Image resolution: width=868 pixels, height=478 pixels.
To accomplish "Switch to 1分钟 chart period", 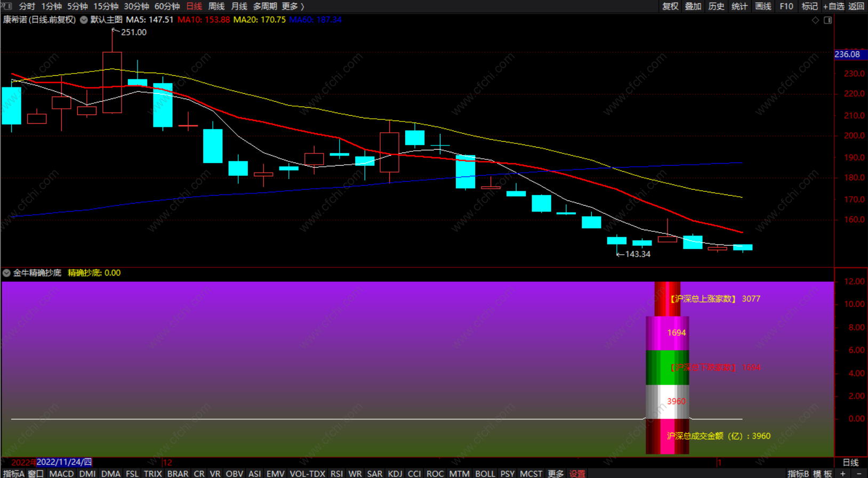I will (x=51, y=6).
